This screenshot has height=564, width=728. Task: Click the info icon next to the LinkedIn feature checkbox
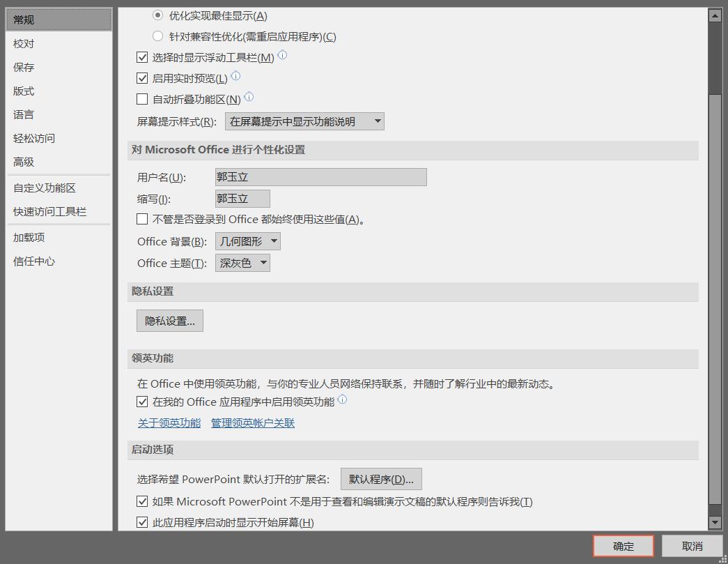pos(342,400)
